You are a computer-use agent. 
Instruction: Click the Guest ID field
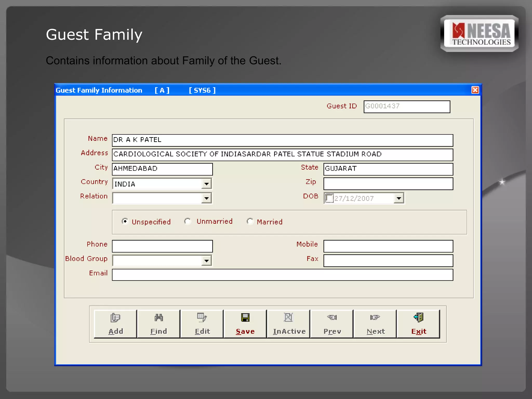(407, 107)
